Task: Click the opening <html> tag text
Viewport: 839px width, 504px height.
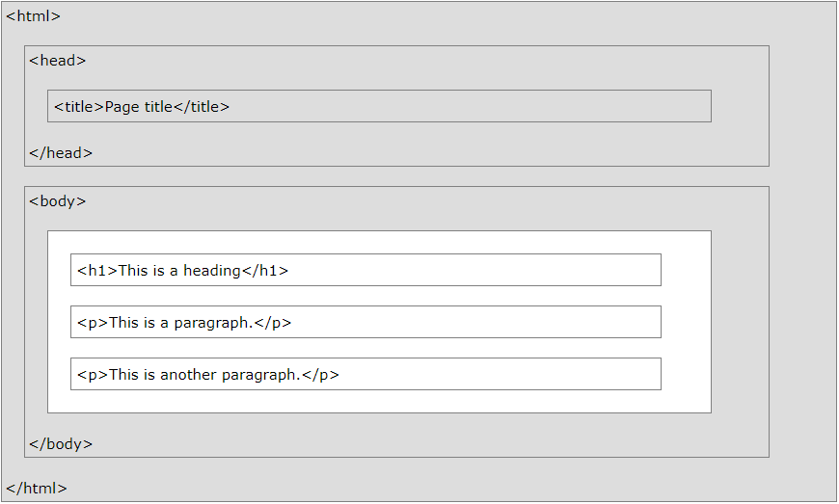Action: tap(33, 16)
